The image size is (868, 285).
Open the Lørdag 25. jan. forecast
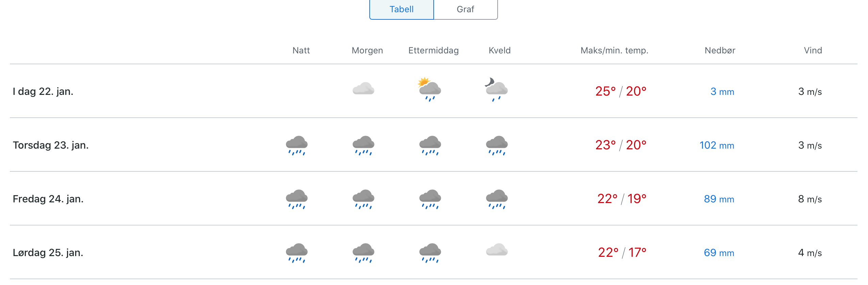pyautogui.click(x=434, y=252)
